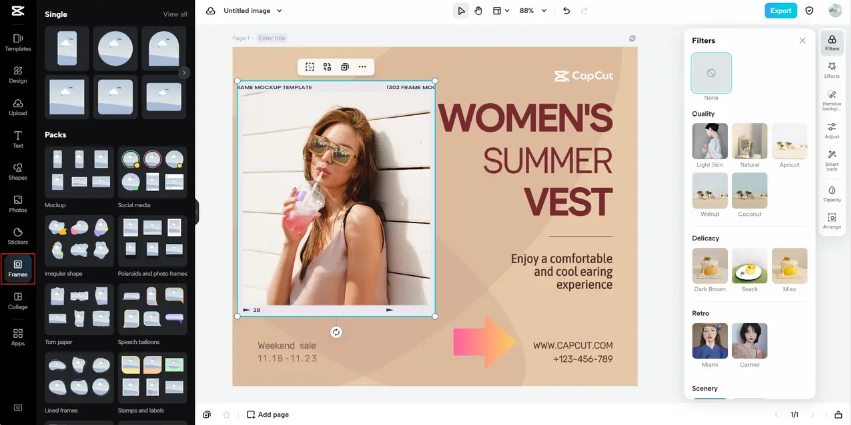
Task: Click the duplicate icon in floating toolbar
Action: point(345,67)
